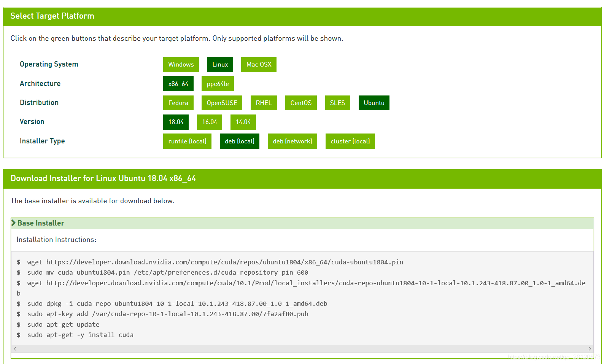Click the Download Installer for Linux Ubuntu header
The image size is (604, 364).
coord(103,178)
